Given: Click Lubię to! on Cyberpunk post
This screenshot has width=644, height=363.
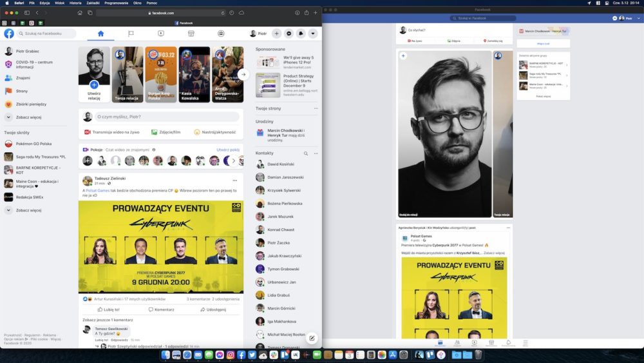Looking at the screenshot, I should [x=108, y=309].
